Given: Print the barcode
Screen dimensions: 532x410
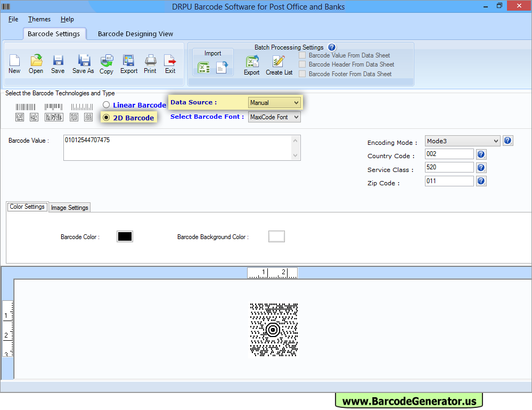Looking at the screenshot, I should point(150,64).
